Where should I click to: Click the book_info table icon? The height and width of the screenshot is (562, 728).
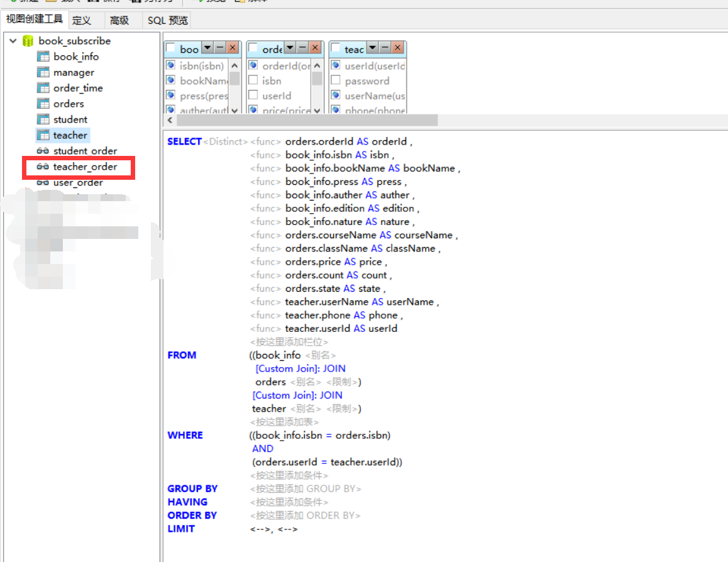pos(43,57)
